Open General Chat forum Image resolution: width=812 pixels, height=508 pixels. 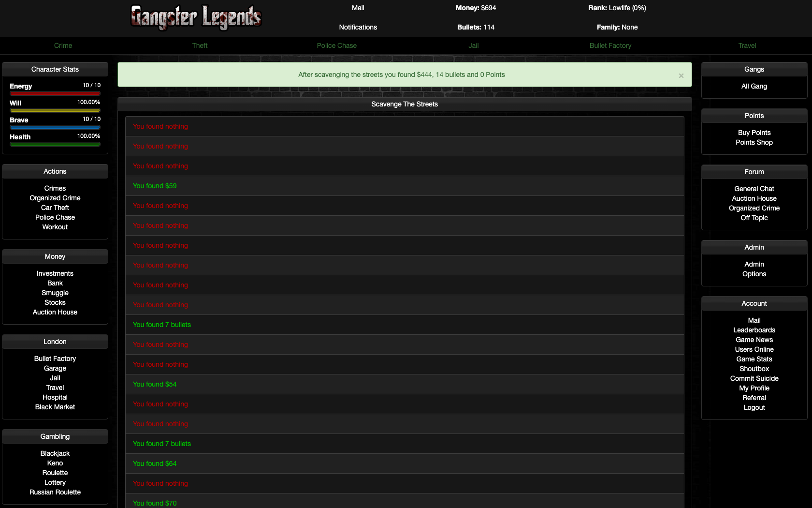pos(754,189)
